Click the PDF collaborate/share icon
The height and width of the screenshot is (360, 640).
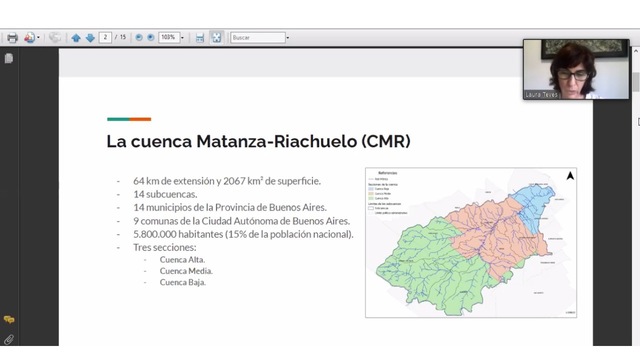[29, 38]
